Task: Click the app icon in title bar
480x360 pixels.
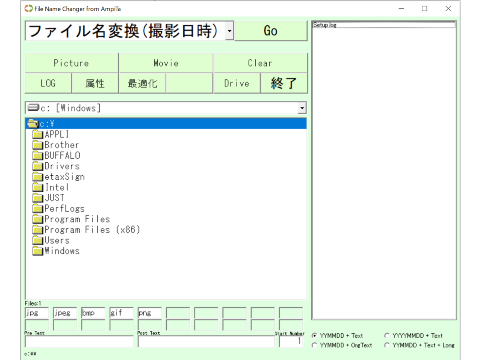Action: [29, 8]
